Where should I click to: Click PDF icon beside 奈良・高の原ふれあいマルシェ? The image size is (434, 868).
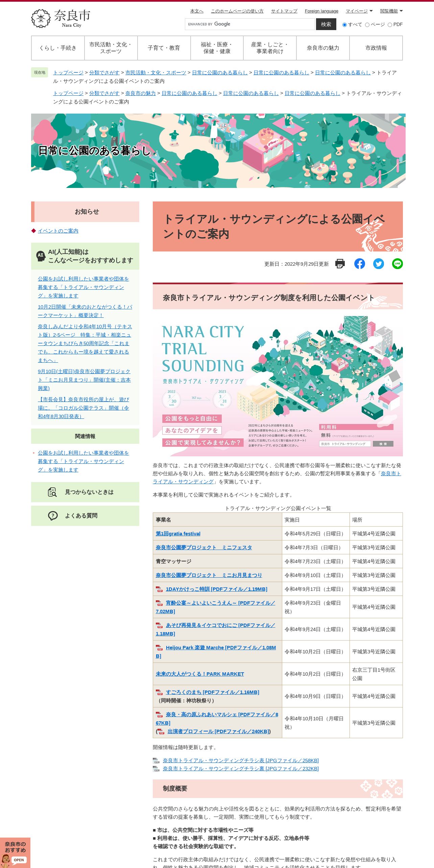pyautogui.click(x=159, y=715)
